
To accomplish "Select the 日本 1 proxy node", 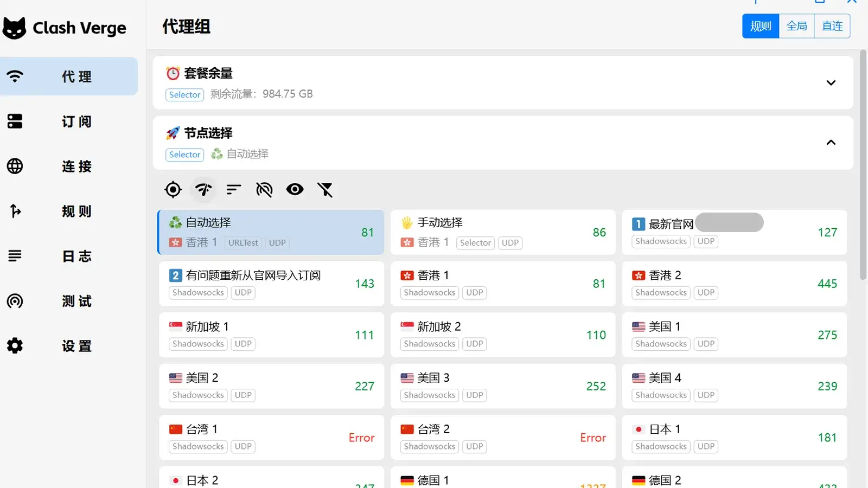I will [x=734, y=437].
